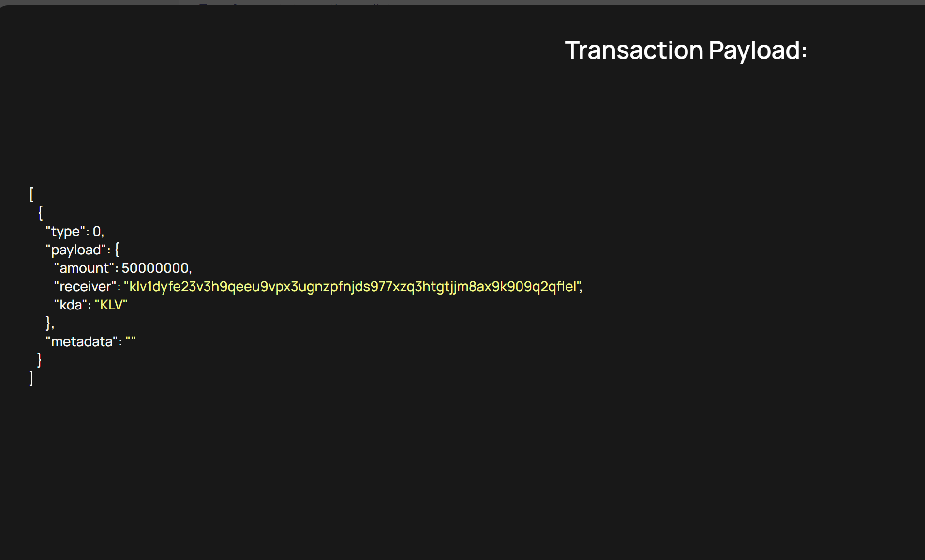
Task: Click the "KLV" kda value
Action: (x=111, y=305)
